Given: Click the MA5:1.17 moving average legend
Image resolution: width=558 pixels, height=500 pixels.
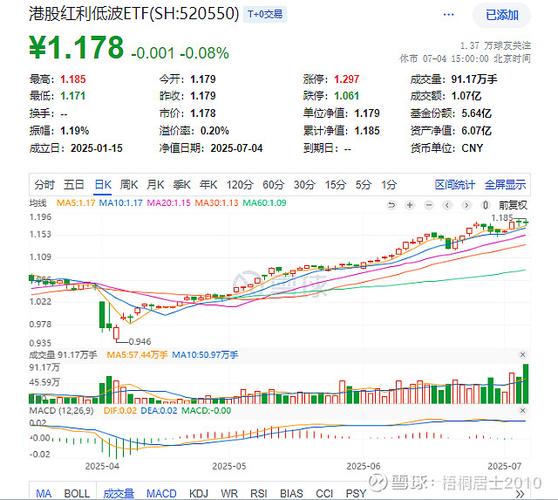Looking at the screenshot, I should (75, 203).
